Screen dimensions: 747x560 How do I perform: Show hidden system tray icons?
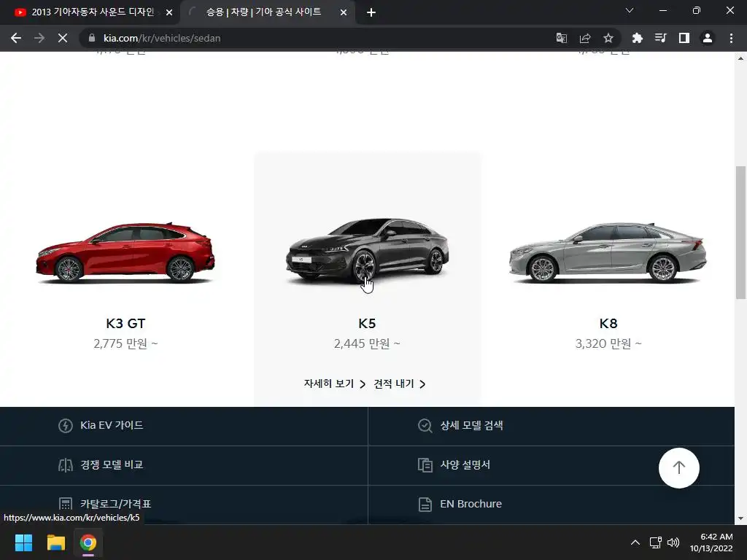pos(635,542)
